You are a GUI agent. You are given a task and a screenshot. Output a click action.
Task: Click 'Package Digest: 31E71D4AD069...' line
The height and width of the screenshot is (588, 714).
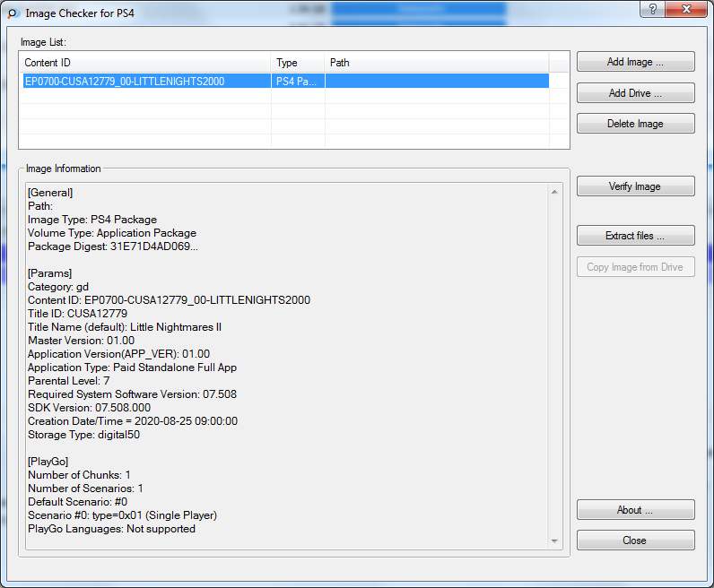point(113,246)
